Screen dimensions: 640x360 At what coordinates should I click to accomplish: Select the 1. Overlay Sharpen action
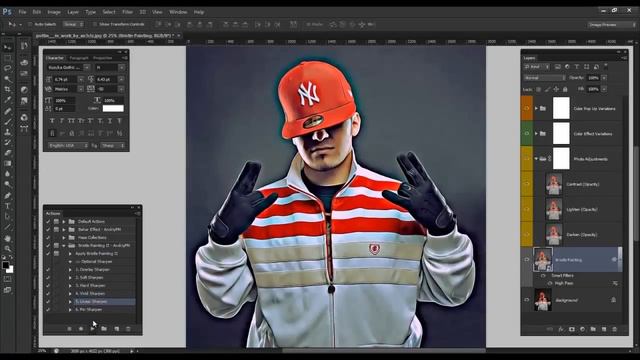pos(93,269)
